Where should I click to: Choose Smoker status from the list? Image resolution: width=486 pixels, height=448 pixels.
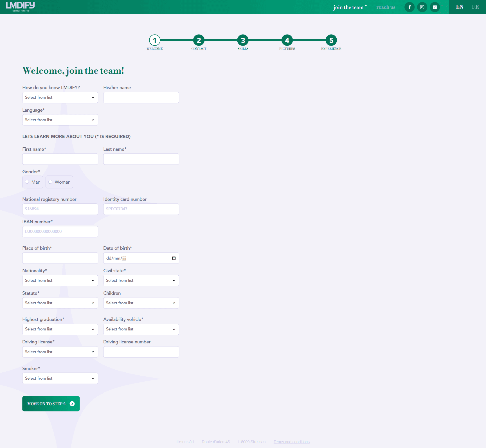60,378
